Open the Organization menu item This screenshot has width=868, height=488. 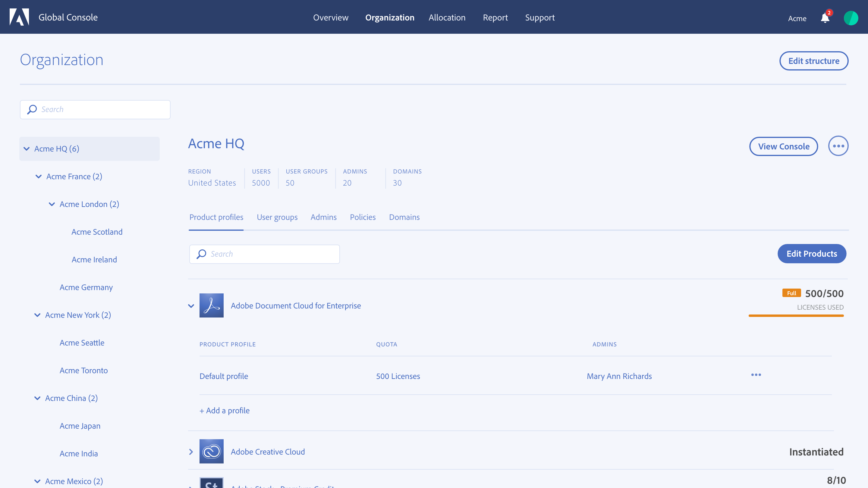point(389,17)
